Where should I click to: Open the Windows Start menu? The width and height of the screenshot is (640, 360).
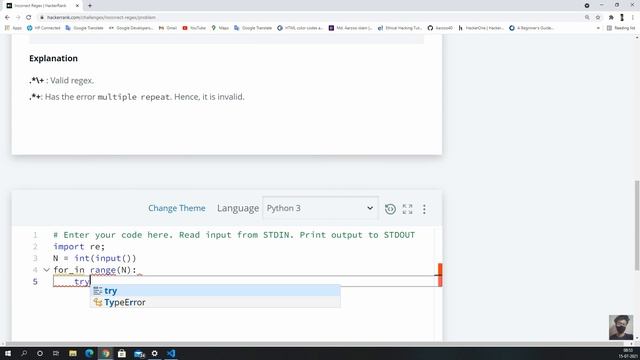coord(8,353)
